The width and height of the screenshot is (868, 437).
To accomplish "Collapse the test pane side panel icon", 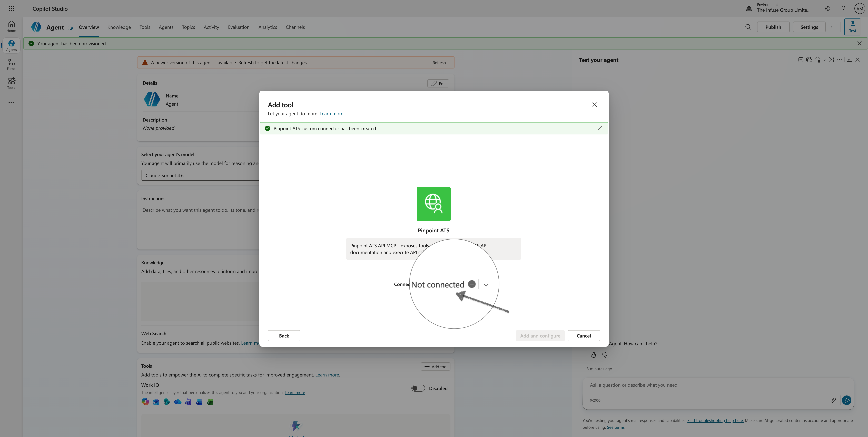I will [849, 60].
